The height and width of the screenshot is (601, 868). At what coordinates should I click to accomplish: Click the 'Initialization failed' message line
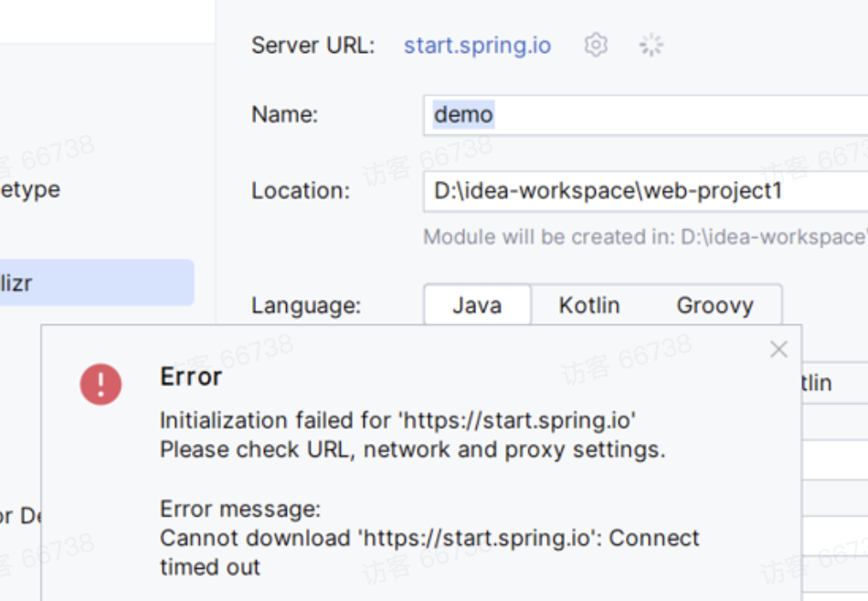pos(397,420)
